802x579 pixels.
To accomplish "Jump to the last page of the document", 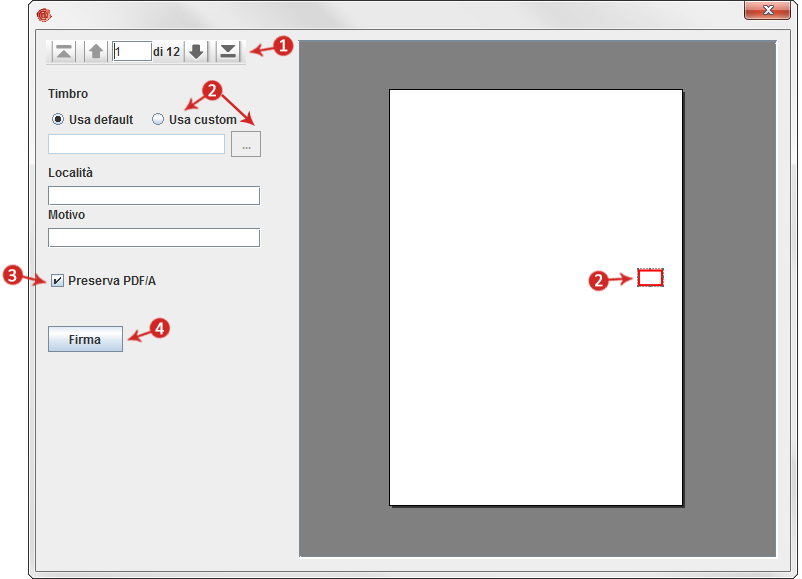I will point(229,51).
